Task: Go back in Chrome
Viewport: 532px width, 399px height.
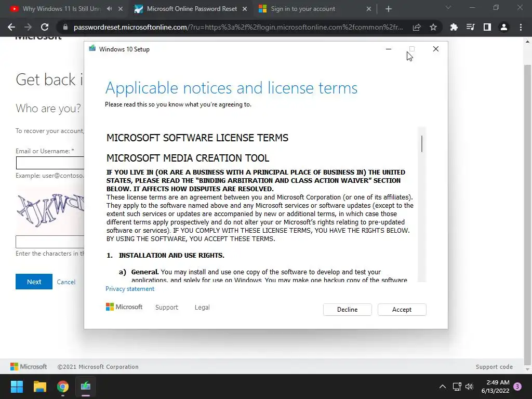Action: point(11,27)
